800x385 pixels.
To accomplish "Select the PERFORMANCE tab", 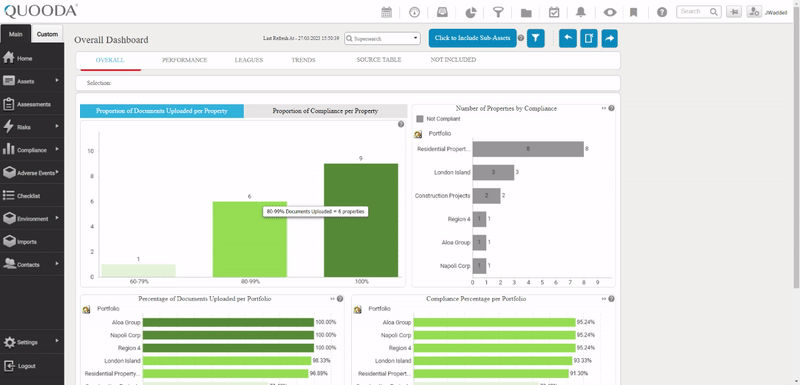I will pyautogui.click(x=185, y=60).
